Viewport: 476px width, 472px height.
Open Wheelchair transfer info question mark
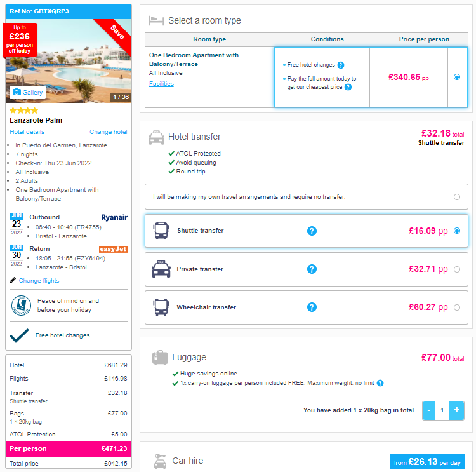pos(312,307)
